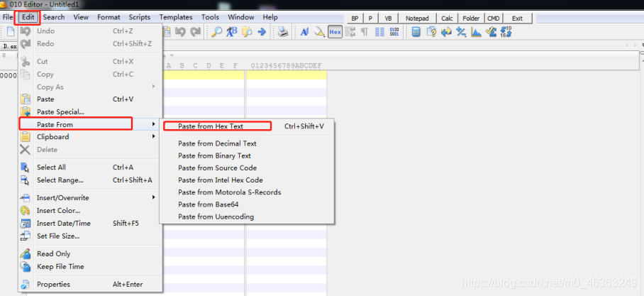Click the BP button

(x=355, y=18)
